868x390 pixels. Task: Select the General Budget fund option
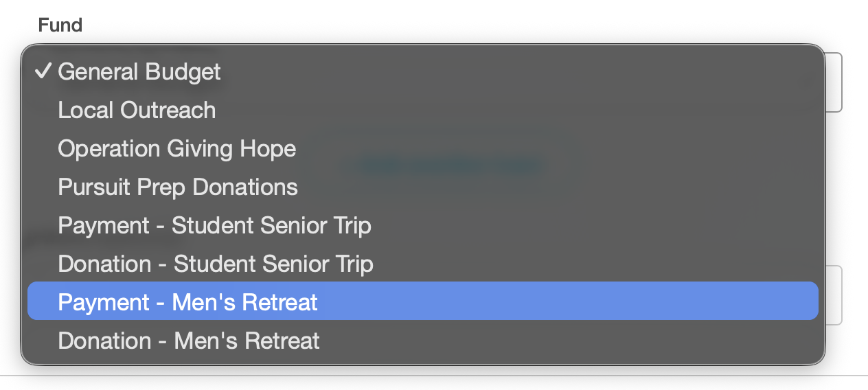[x=139, y=72]
